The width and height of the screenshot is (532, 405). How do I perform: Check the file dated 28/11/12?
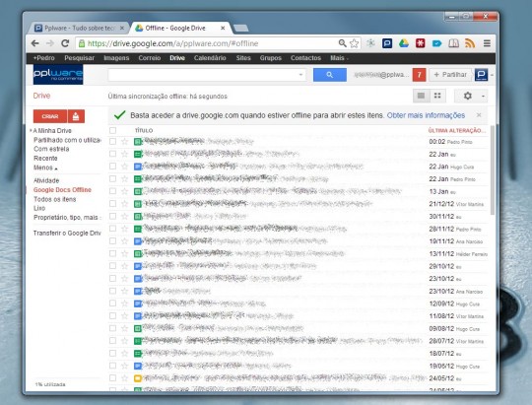[112, 229]
